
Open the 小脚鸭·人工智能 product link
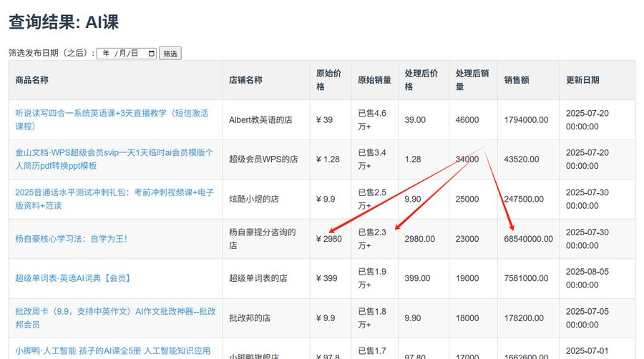pos(113,351)
